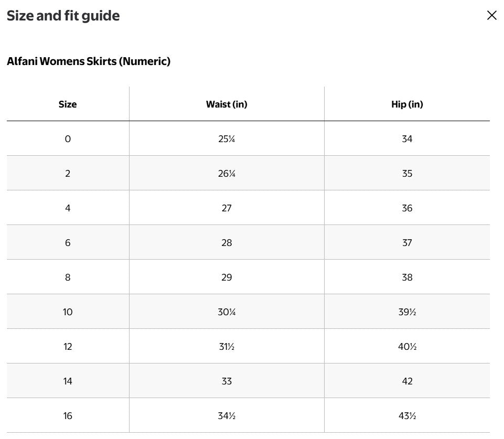Select the 25¼ waist value
Image resolution: width=504 pixels, height=439 pixels.
click(x=227, y=139)
